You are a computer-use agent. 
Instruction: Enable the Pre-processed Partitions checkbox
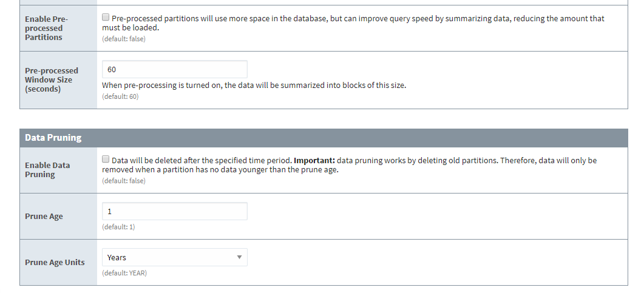(x=106, y=18)
